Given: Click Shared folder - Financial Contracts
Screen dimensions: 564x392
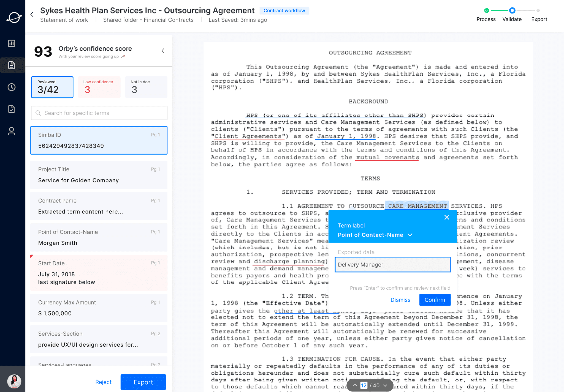Looking at the screenshot, I should pyautogui.click(x=148, y=20).
